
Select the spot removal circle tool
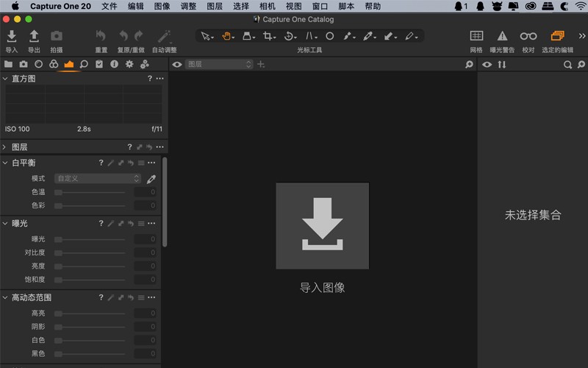(x=329, y=36)
